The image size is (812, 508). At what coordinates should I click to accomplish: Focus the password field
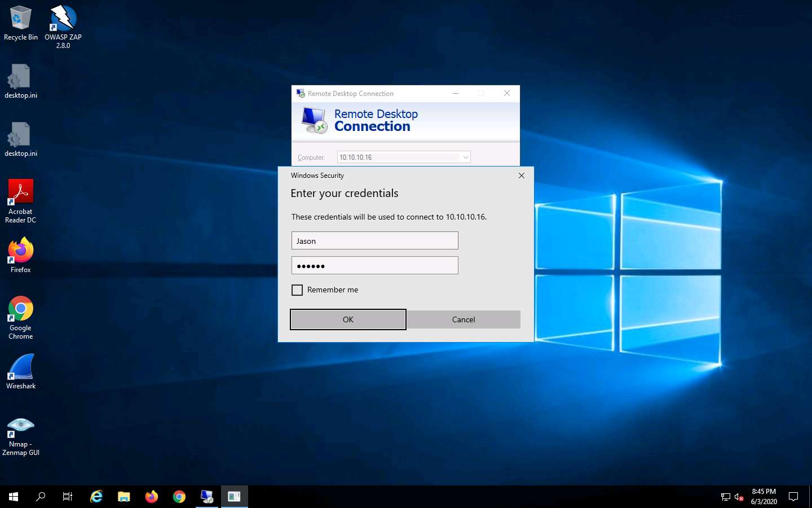[x=375, y=265]
